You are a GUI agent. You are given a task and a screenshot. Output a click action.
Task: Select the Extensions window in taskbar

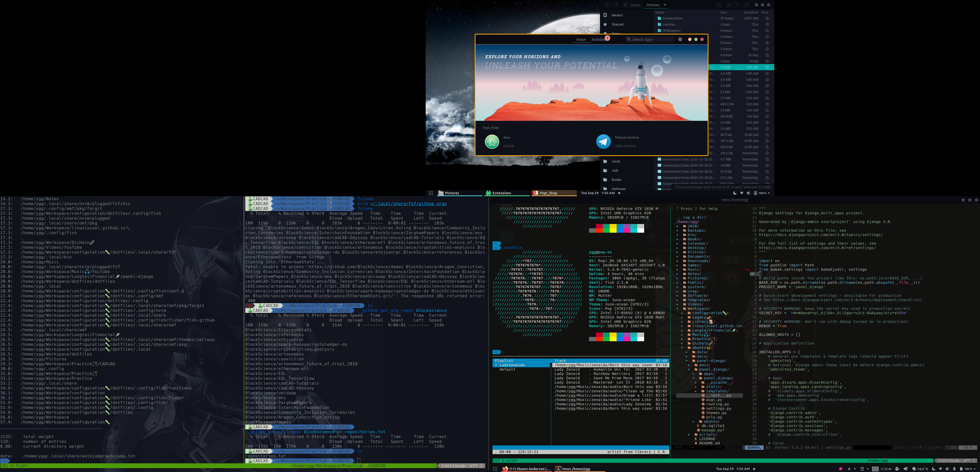point(501,193)
